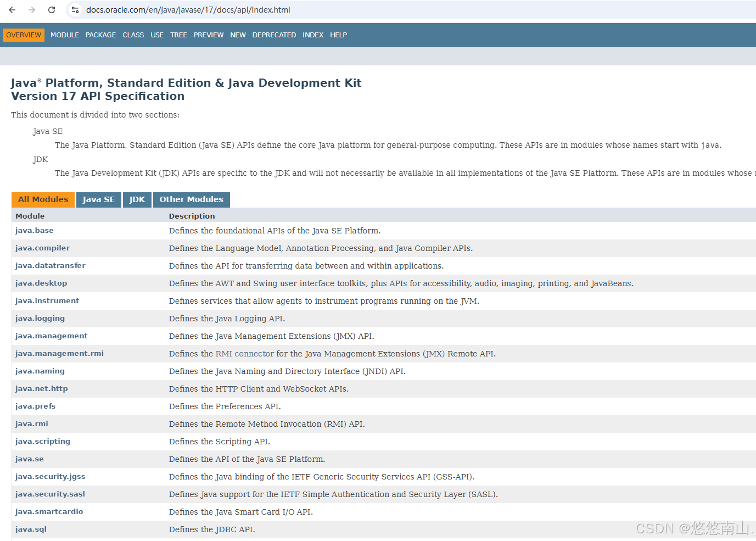The width and height of the screenshot is (756, 541).
Task: Open the java.smartcardio module link
Action: pyautogui.click(x=49, y=511)
